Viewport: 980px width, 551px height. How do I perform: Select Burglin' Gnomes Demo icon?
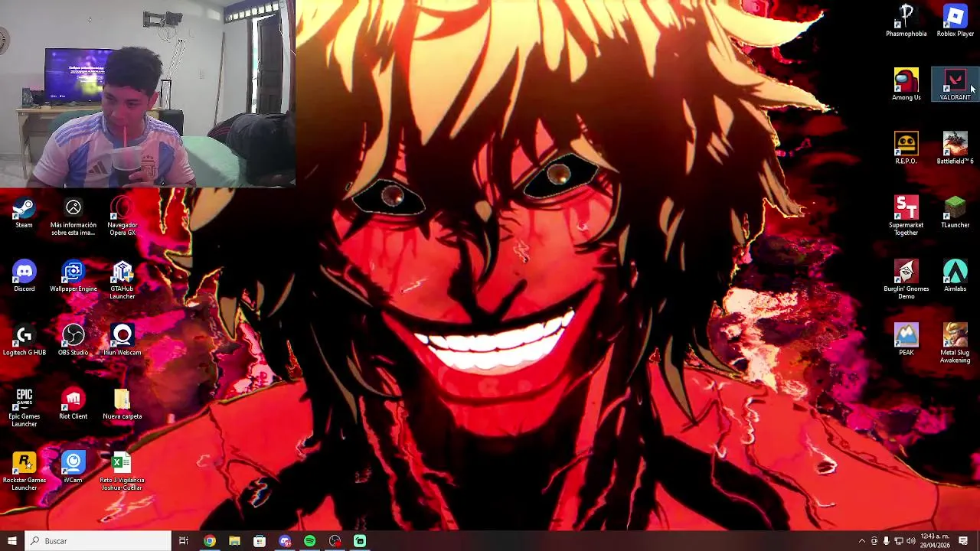(x=906, y=279)
